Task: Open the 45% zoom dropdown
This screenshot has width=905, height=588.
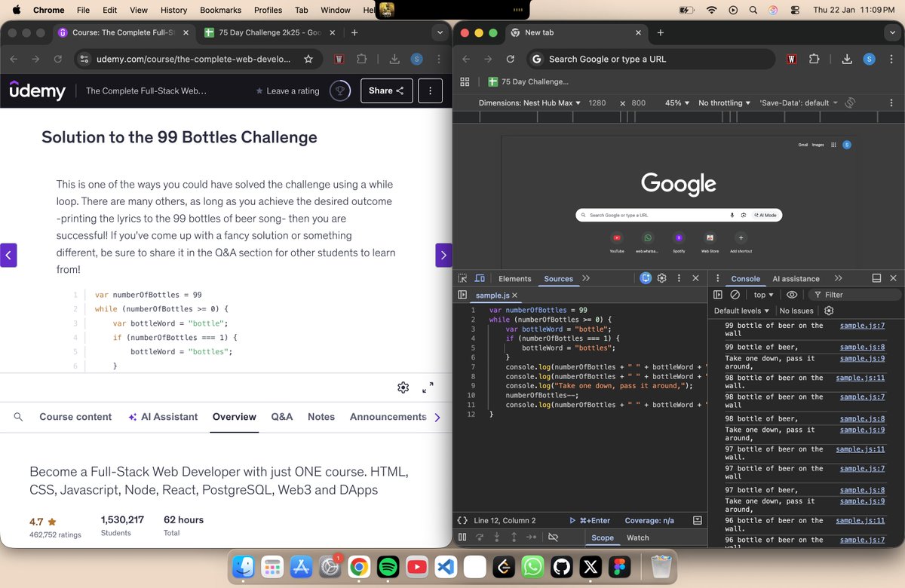Action: click(677, 103)
